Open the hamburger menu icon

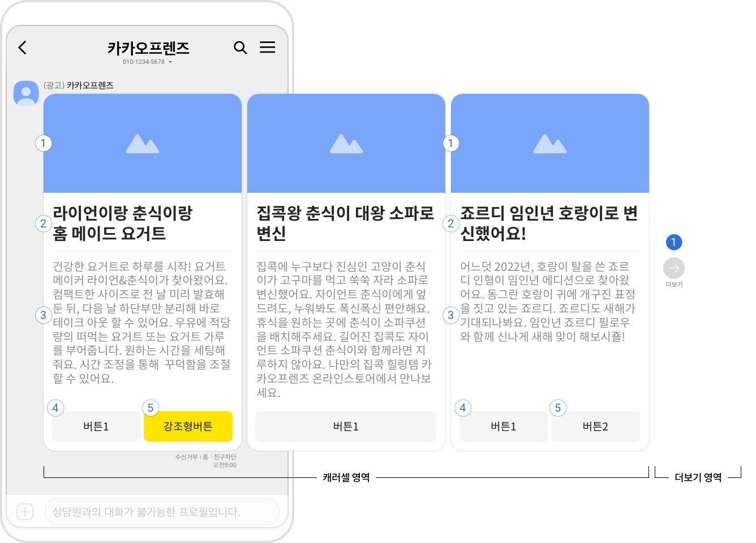click(268, 48)
